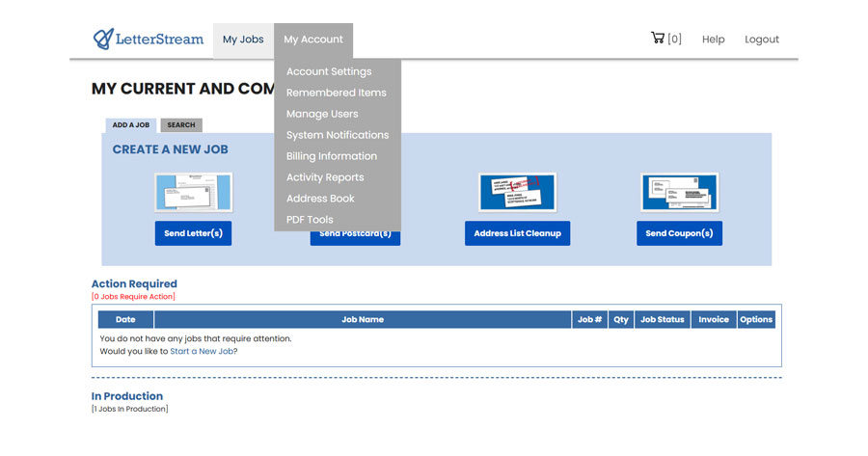Screen dimensions: 868x456
Task: Open the shopping cart icon
Action: 658,39
